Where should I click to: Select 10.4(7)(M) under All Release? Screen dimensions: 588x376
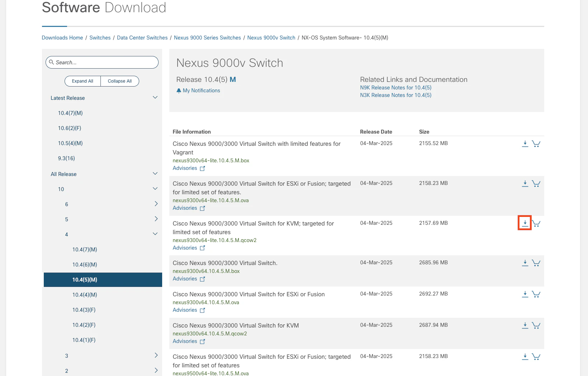tap(85, 250)
